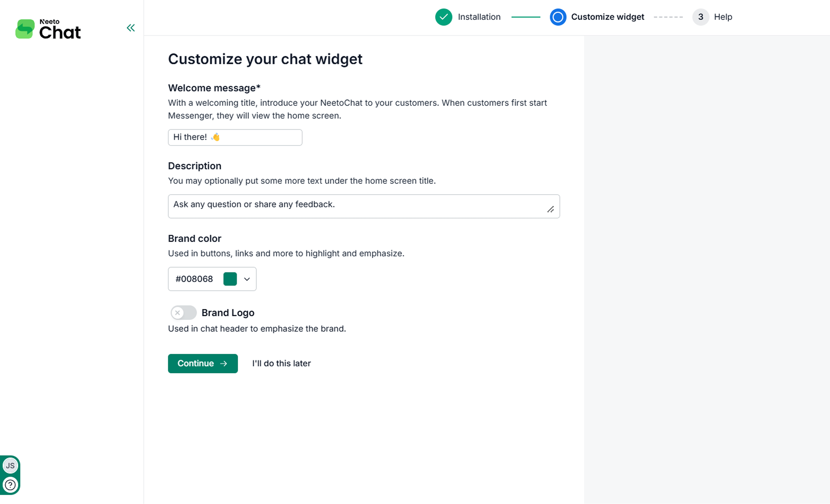The image size is (830, 504).
Task: Open the help question mark icon
Action: click(10, 485)
